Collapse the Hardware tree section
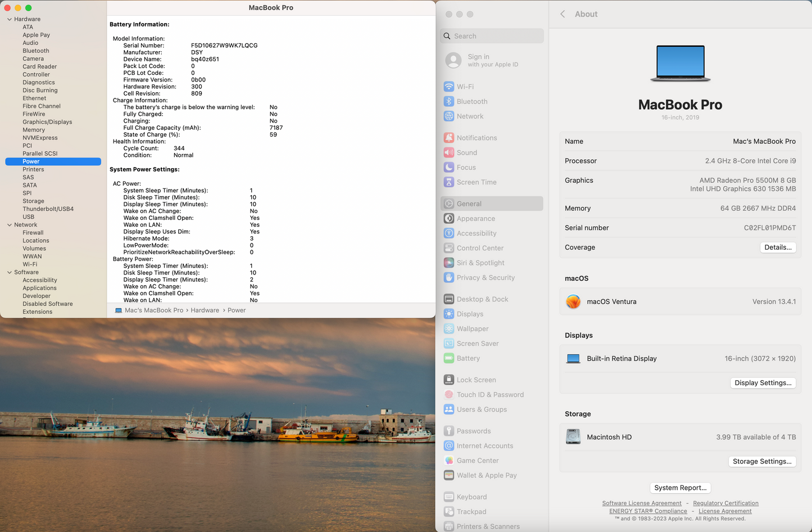 pyautogui.click(x=10, y=19)
